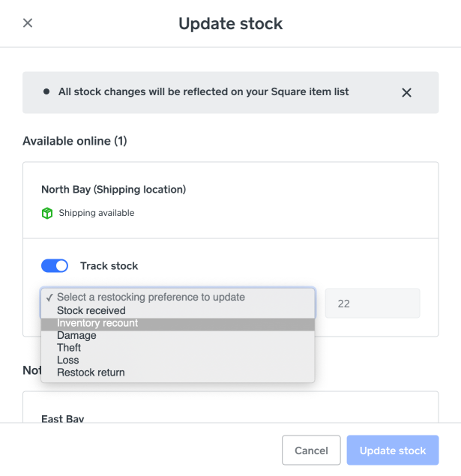Choose the Loss option
Image resolution: width=461 pixels, height=476 pixels.
(x=68, y=360)
